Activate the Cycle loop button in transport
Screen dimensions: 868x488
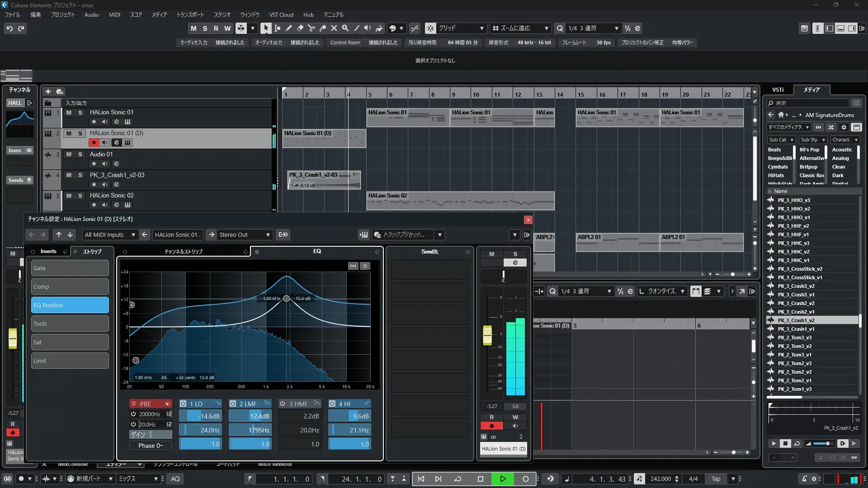(x=458, y=479)
